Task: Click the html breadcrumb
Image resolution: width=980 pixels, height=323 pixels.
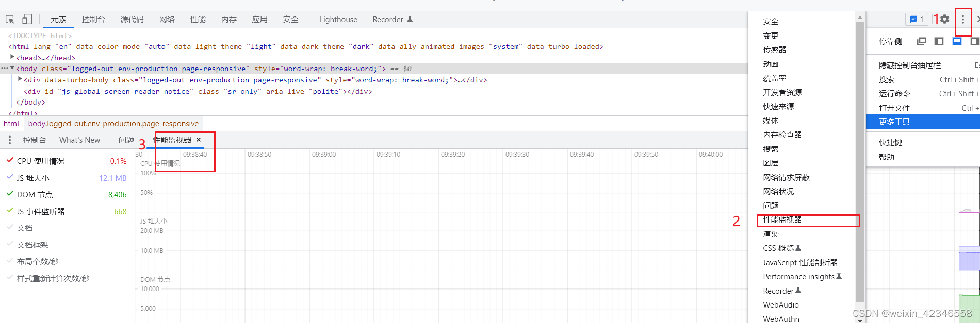Action: (x=11, y=124)
